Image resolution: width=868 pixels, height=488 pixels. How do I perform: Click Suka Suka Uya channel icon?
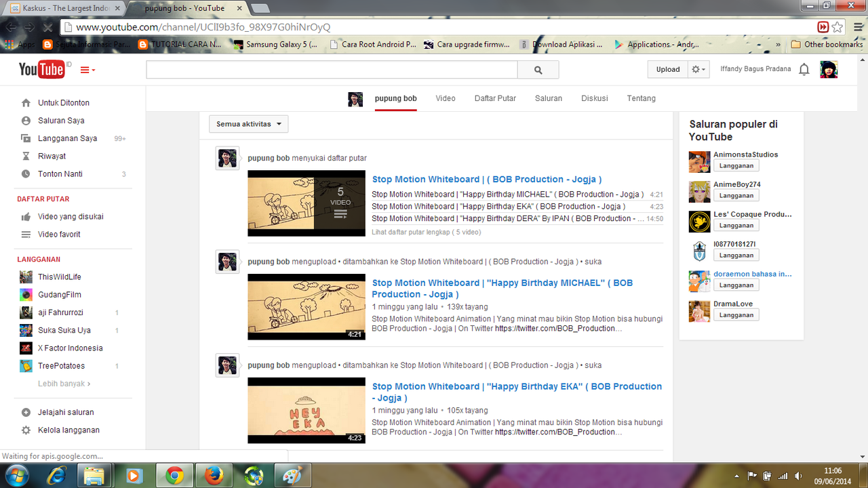[26, 330]
